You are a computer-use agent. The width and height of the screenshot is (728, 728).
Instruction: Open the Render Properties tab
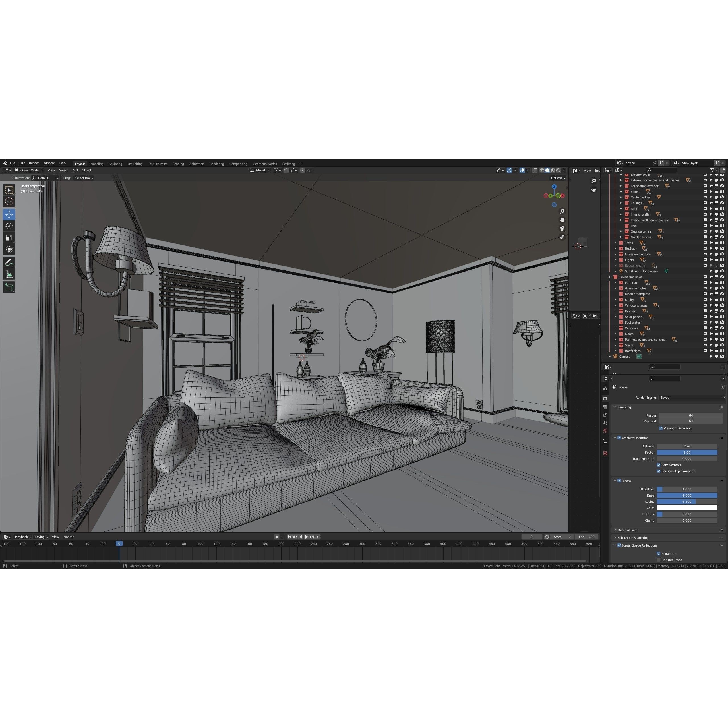coord(605,398)
